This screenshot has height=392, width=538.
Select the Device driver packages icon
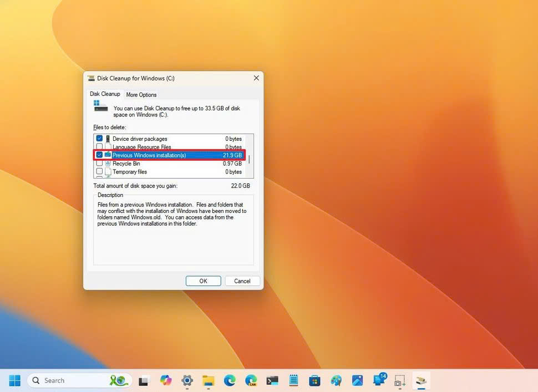click(x=108, y=139)
